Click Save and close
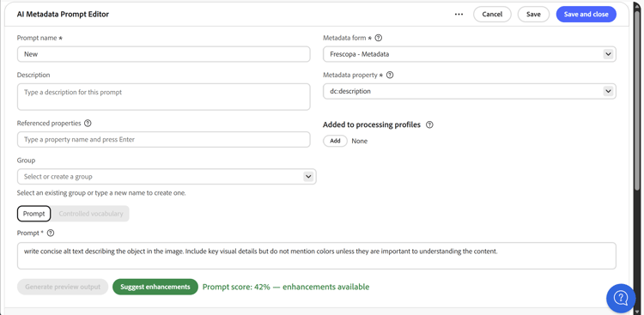This screenshot has width=644, height=315. coord(586,14)
